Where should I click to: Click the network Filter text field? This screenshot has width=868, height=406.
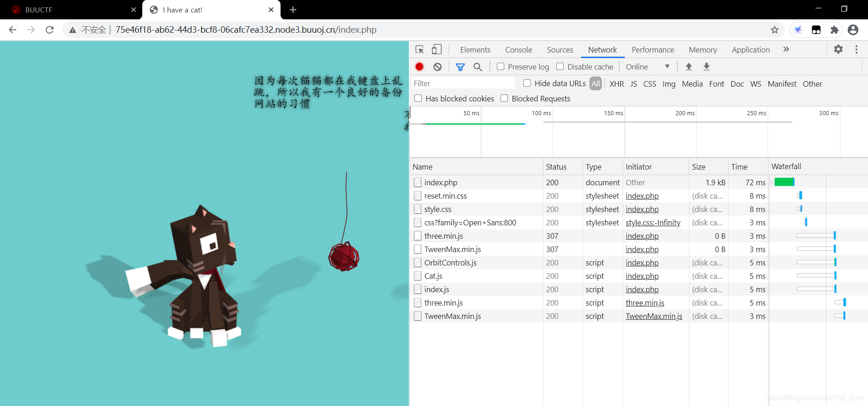point(463,83)
